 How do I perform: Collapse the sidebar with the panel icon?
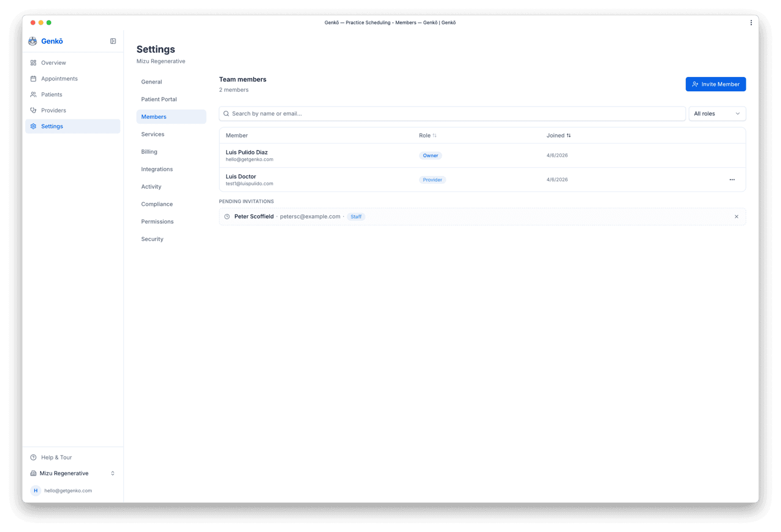pos(113,41)
